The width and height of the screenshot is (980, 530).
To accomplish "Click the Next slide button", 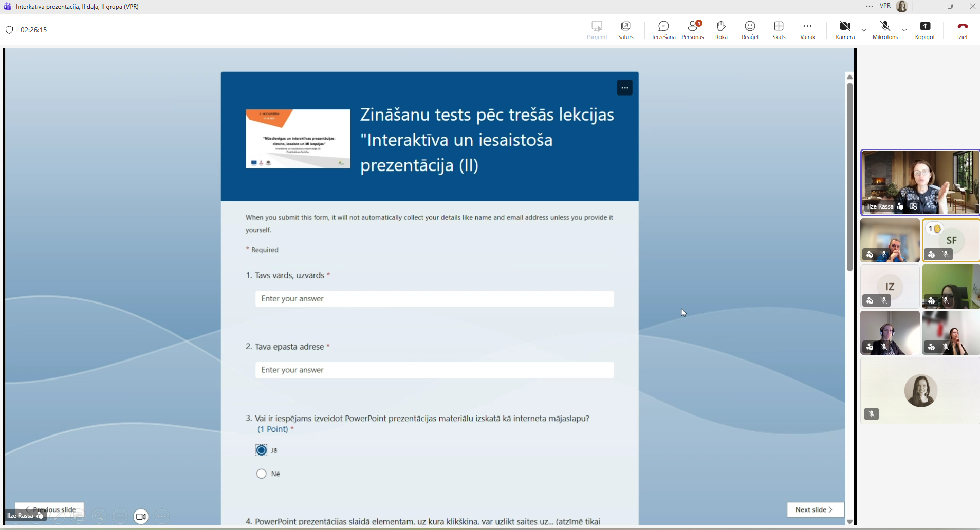I will (x=815, y=509).
